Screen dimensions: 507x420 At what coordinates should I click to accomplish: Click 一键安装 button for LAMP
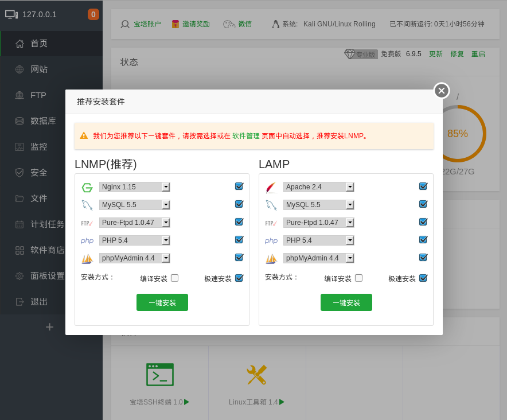(346, 302)
